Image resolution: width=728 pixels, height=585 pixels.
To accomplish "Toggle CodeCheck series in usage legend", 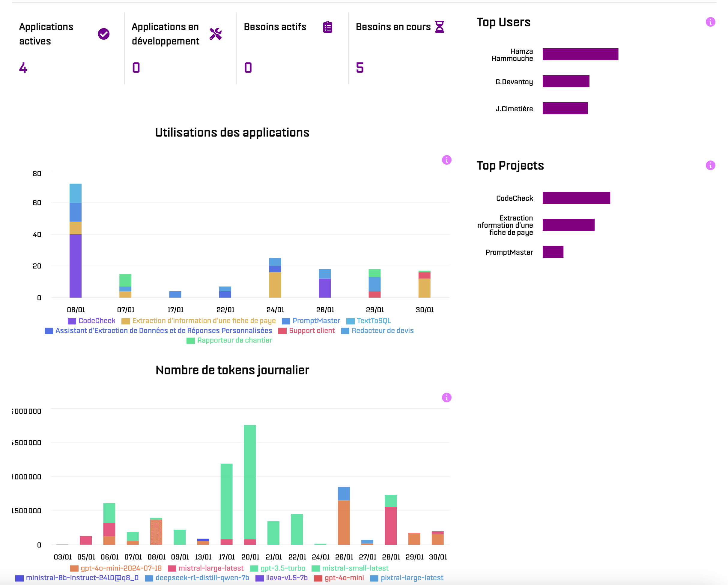I will (97, 321).
